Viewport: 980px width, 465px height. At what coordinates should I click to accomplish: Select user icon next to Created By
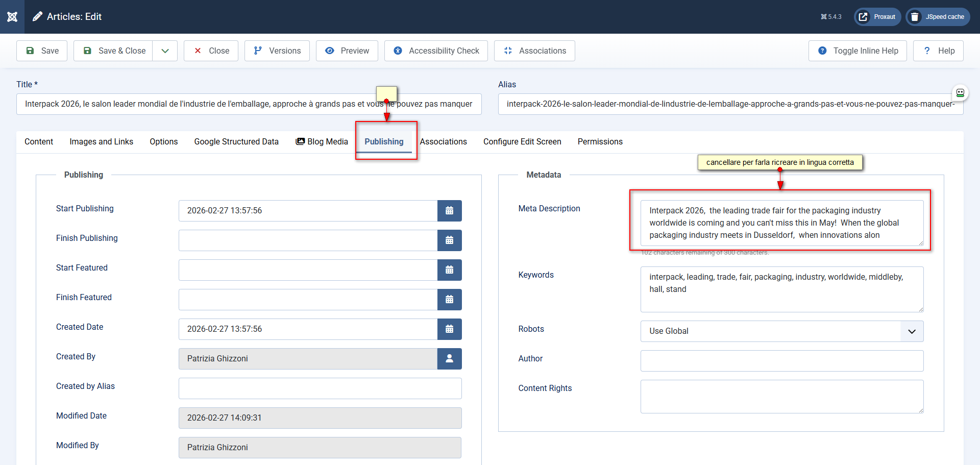point(449,359)
